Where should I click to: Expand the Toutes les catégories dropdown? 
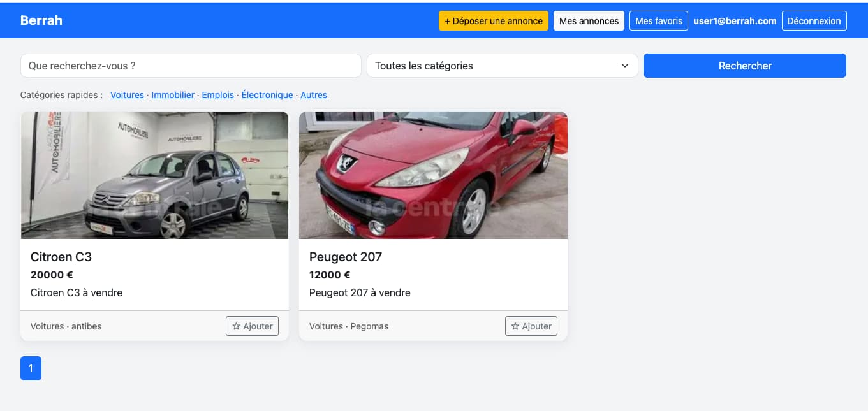pos(502,66)
